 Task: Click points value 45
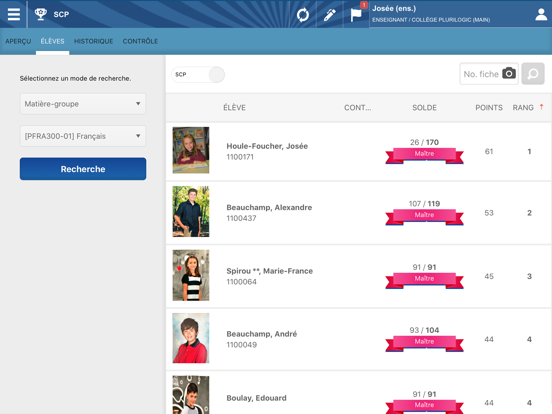tap(489, 276)
